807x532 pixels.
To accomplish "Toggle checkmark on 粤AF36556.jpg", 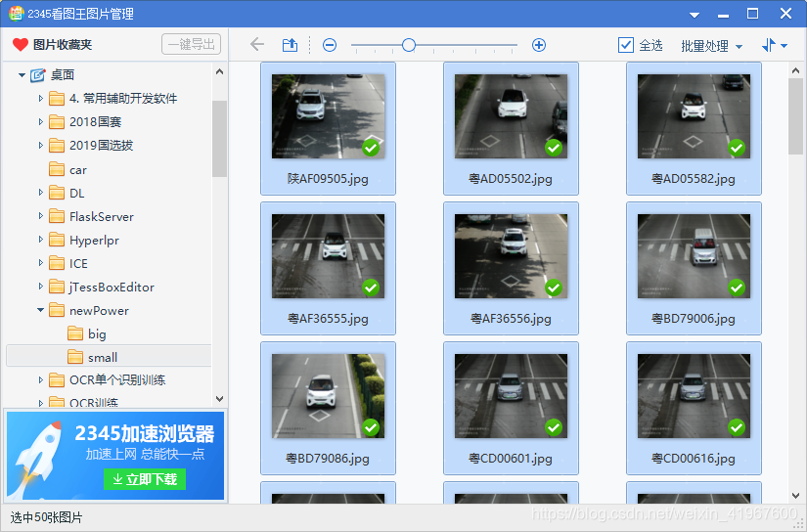I will pos(554,288).
